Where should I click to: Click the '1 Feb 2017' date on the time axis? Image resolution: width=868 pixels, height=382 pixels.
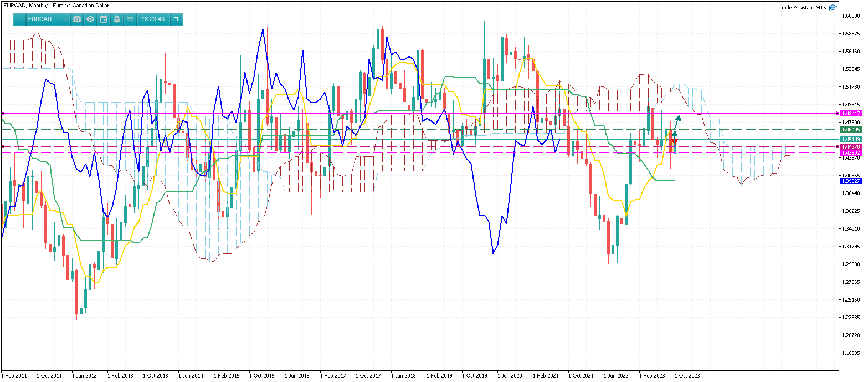pos(333,375)
